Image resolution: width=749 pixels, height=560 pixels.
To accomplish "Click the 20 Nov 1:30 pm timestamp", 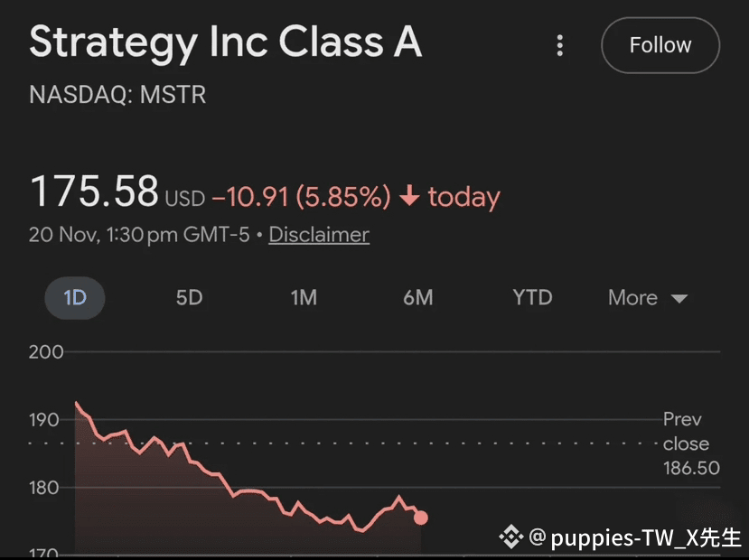I will pos(141,235).
